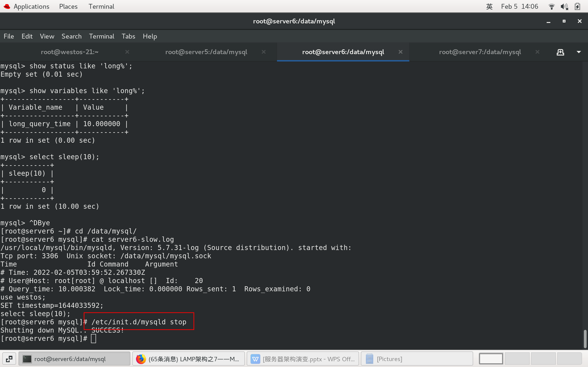Viewport: 588px width, 367px height.
Task: Click the workspace switcher icon
Action: [9, 359]
